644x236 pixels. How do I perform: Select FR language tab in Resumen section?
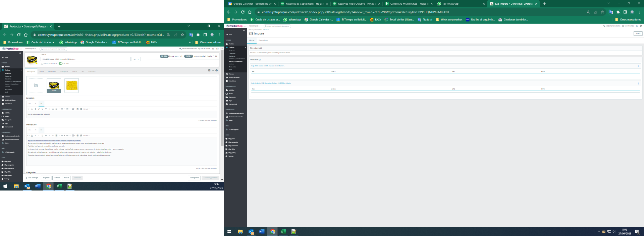[x=35, y=103]
